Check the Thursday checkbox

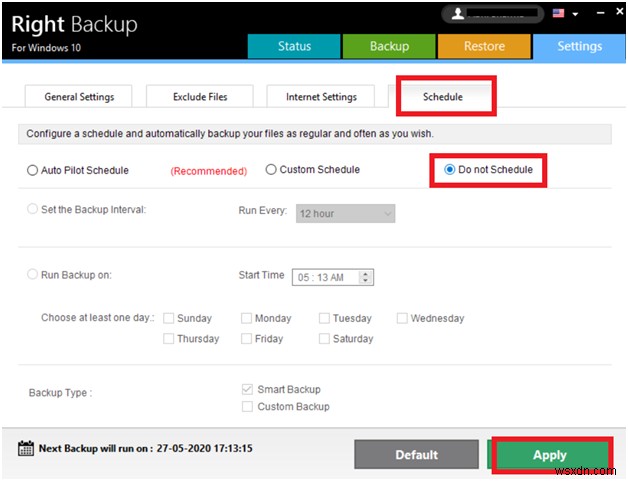pyautogui.click(x=169, y=338)
